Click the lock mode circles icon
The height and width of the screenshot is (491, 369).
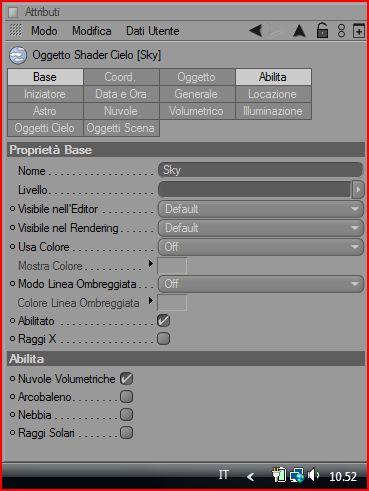pos(341,31)
